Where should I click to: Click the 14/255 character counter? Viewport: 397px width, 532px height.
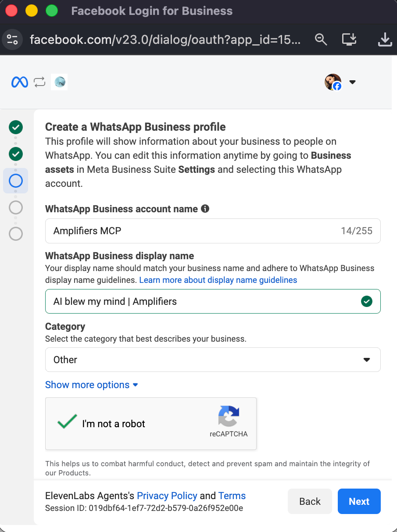pos(357,231)
